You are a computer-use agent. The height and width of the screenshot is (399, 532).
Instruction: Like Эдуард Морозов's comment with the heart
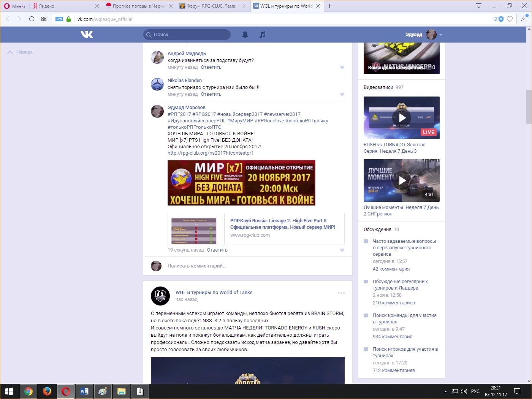pos(342,250)
